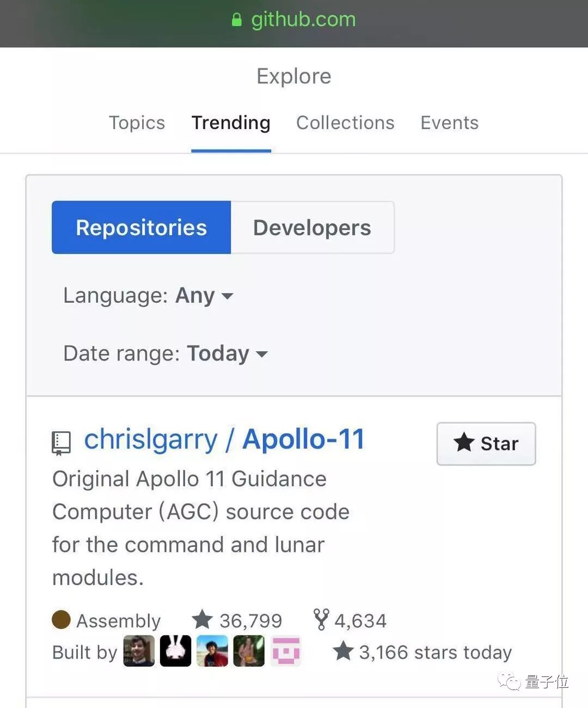Open the Topics tab
The height and width of the screenshot is (708, 588).
[x=137, y=123]
